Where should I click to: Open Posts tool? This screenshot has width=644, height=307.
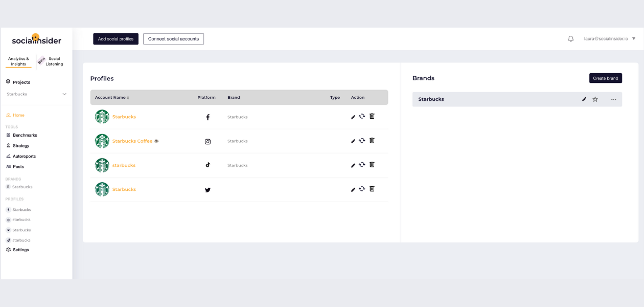click(15, 167)
